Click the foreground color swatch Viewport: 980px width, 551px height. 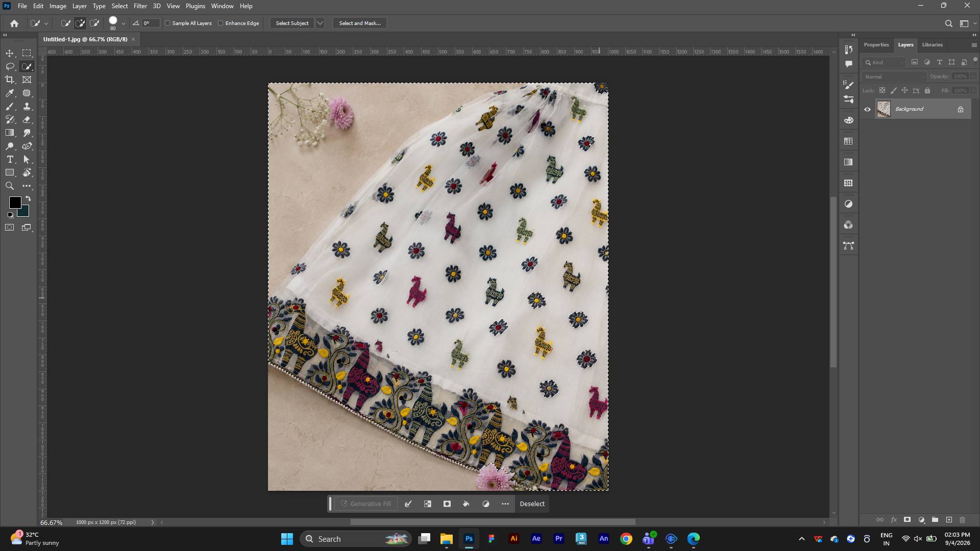tap(15, 203)
